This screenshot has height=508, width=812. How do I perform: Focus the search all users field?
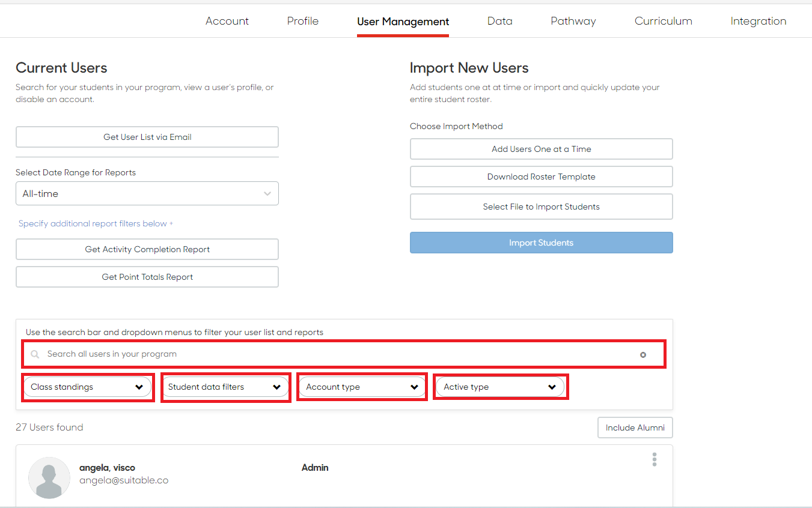pyautogui.click(x=344, y=354)
